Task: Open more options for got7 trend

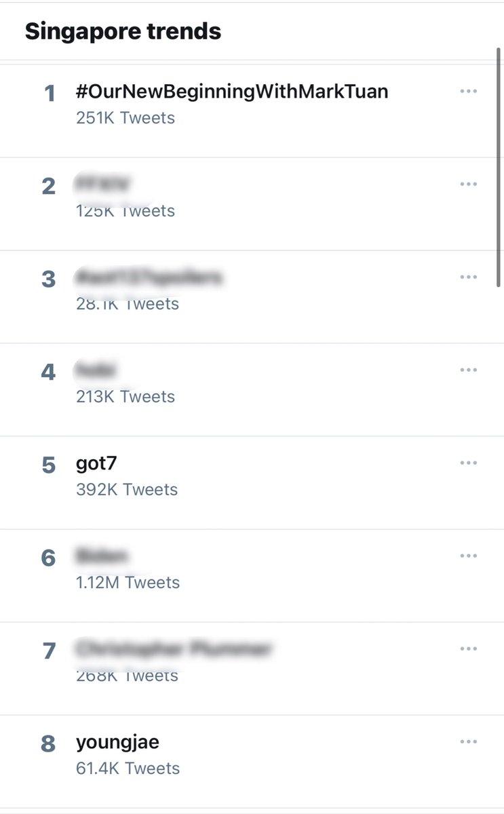Action: coord(468,463)
